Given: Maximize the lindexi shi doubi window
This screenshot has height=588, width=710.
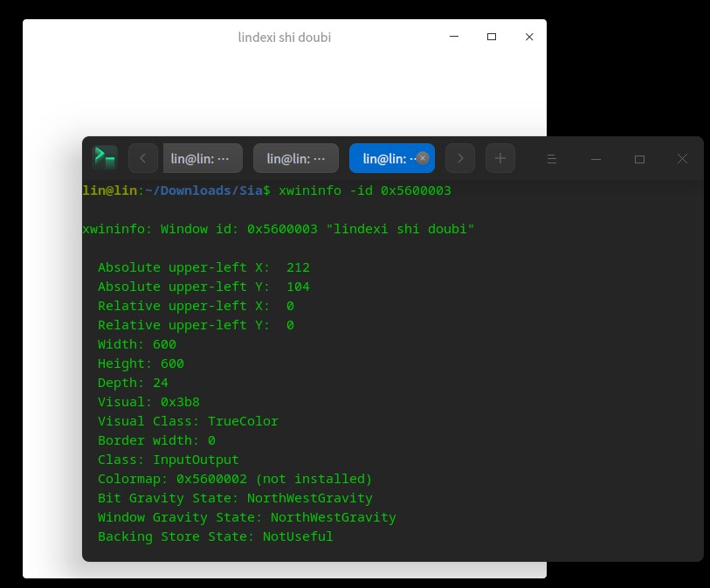Looking at the screenshot, I should pos(491,37).
